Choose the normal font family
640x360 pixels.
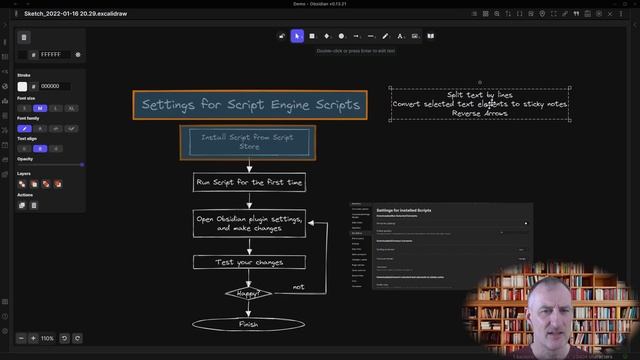point(40,129)
